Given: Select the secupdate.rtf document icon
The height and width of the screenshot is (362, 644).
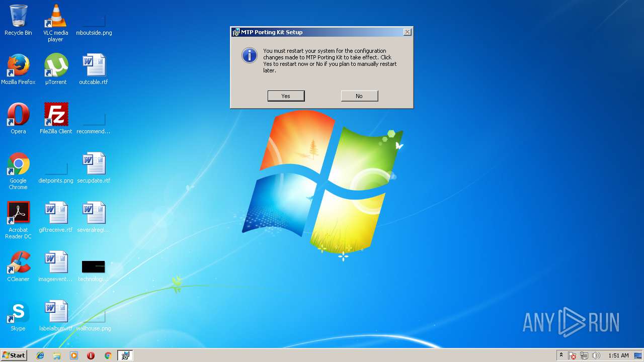Looking at the screenshot, I should [94, 168].
